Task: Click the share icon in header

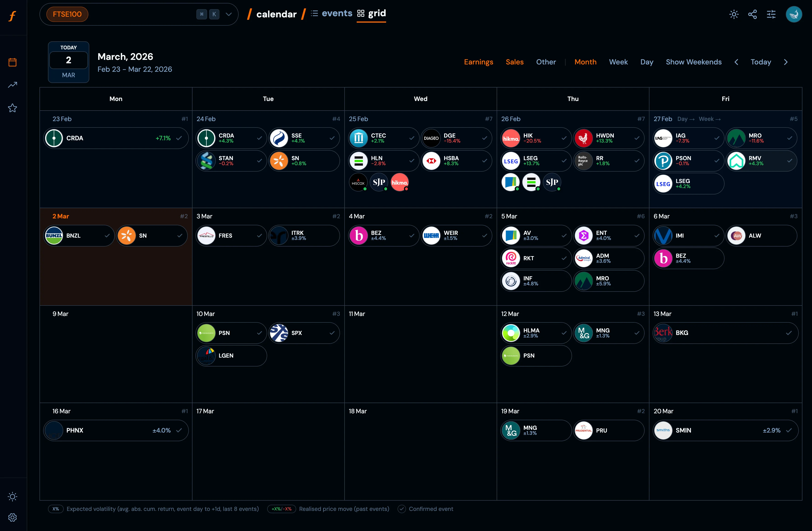Action: [752, 14]
